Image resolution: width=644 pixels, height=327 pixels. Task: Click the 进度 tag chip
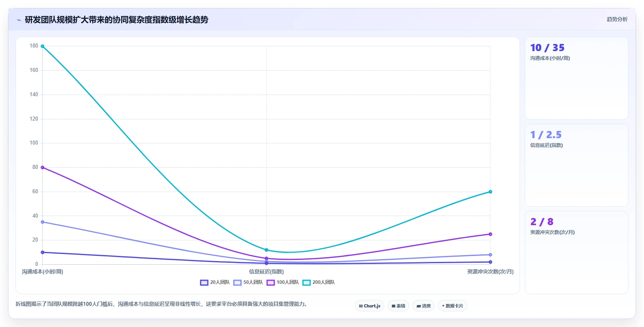pyautogui.click(x=423, y=306)
